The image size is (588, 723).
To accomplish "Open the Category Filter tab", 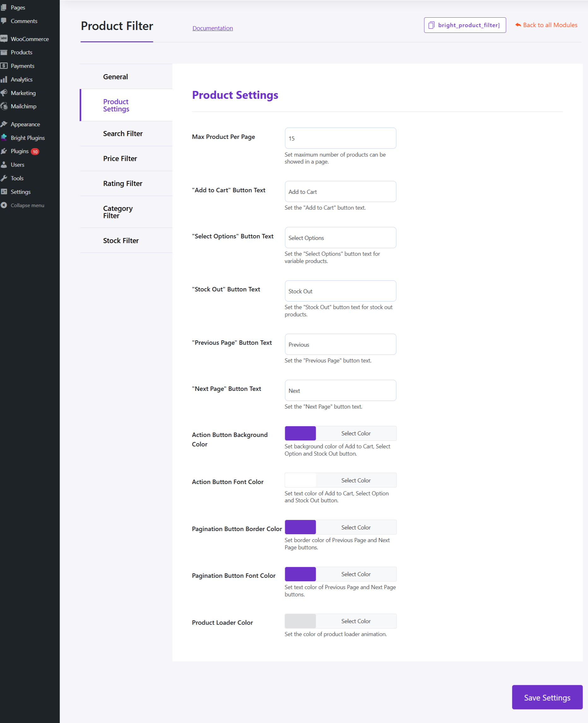I will [118, 212].
